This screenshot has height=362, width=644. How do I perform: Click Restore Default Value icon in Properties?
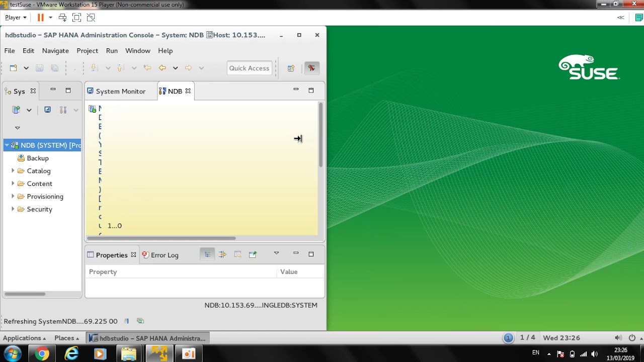[x=237, y=254]
